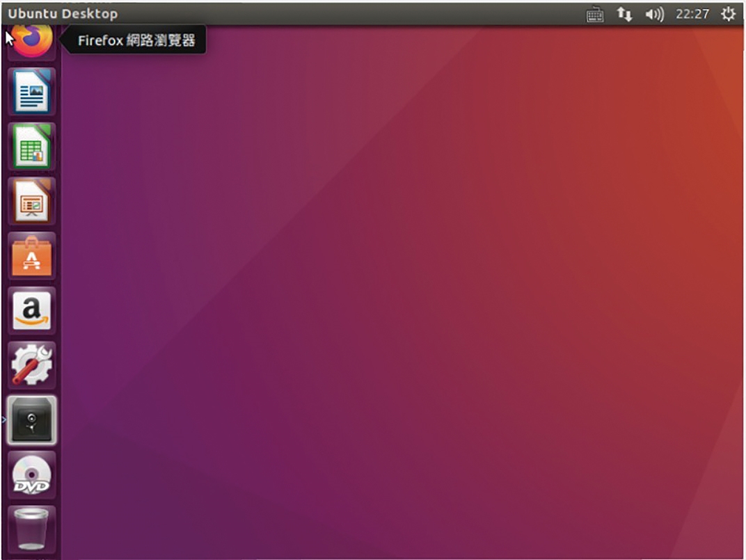Screen dimensions: 746x560
Task: Launch LibreOffice Writer from the launcher
Action: pos(31,91)
